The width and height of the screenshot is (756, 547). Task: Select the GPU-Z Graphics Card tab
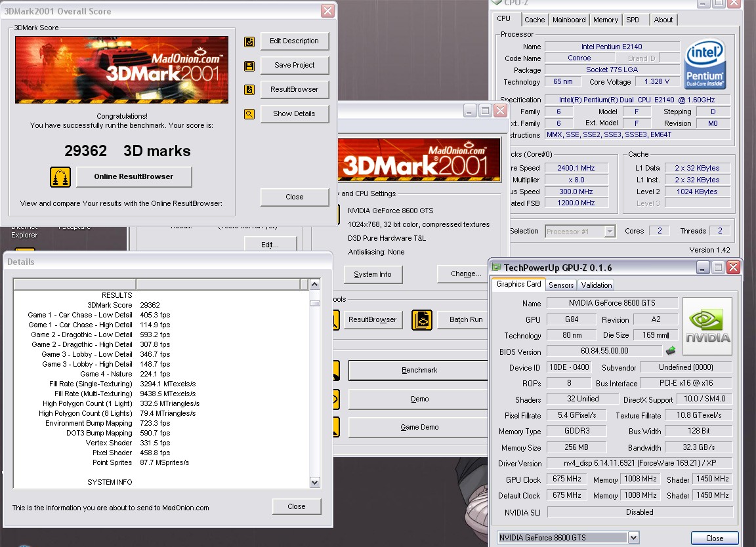[519, 285]
